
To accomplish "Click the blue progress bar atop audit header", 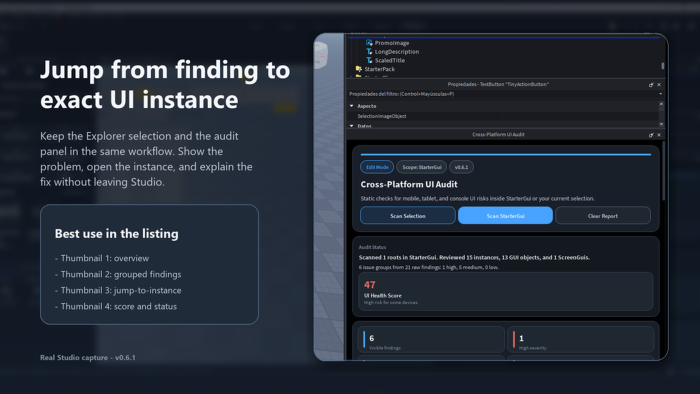I will tap(505, 154).
